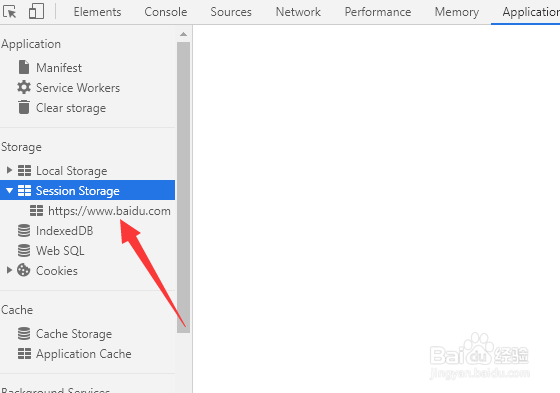The image size is (560, 393).
Task: Expand the Local Storage tree arrow
Action: 9,170
